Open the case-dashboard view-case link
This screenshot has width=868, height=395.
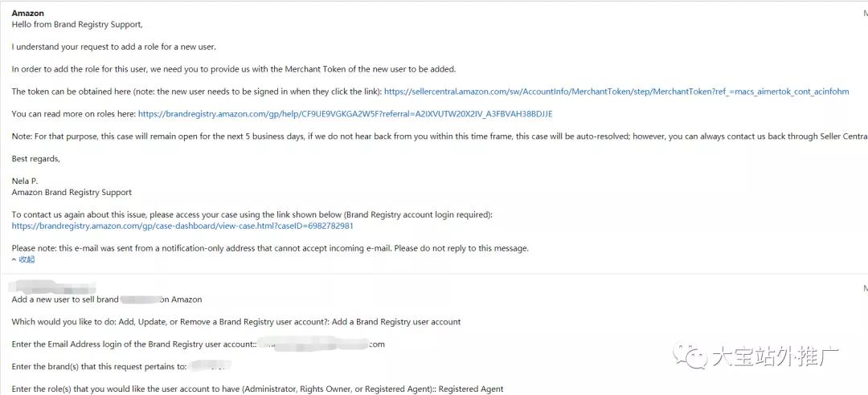click(x=182, y=226)
